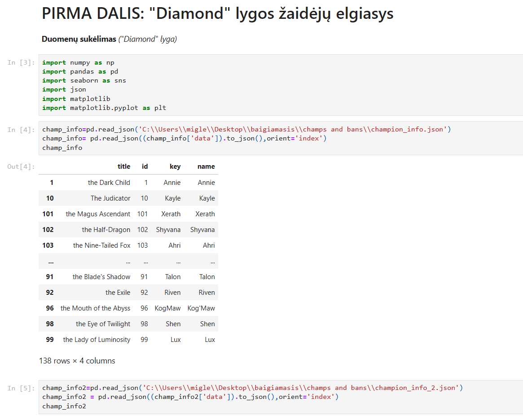
Task: Click the 'import seaborn as sns' line
Action: tap(84, 81)
